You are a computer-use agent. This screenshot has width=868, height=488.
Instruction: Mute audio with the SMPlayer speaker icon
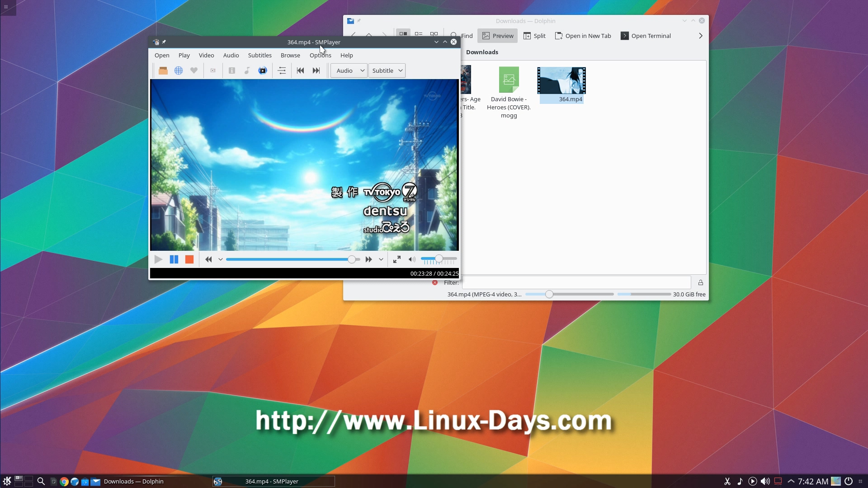coord(412,259)
